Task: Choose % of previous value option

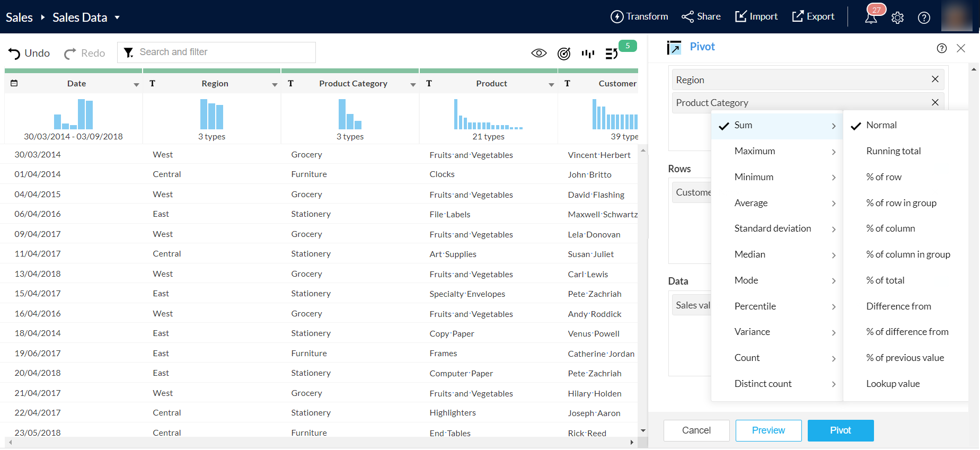Action: 906,358
